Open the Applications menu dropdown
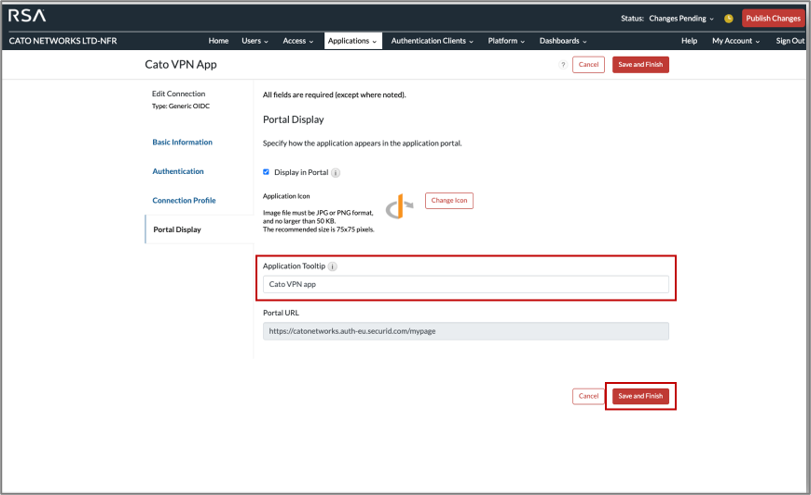 (x=353, y=41)
